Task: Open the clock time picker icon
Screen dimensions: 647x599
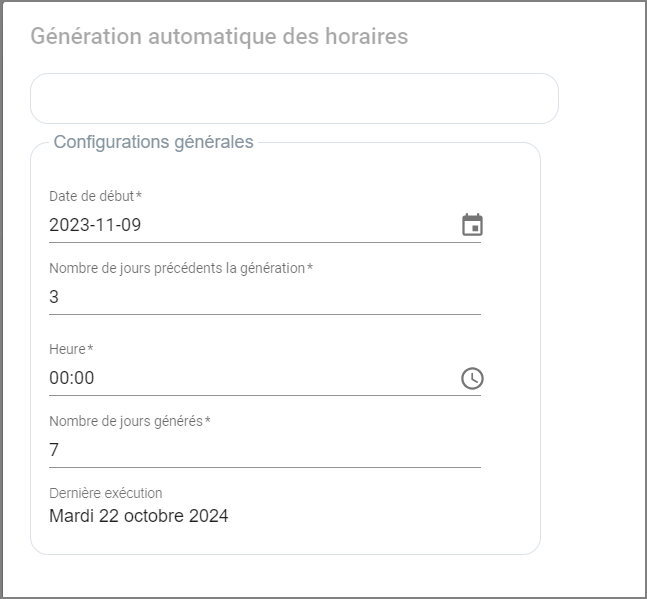Action: (x=472, y=378)
